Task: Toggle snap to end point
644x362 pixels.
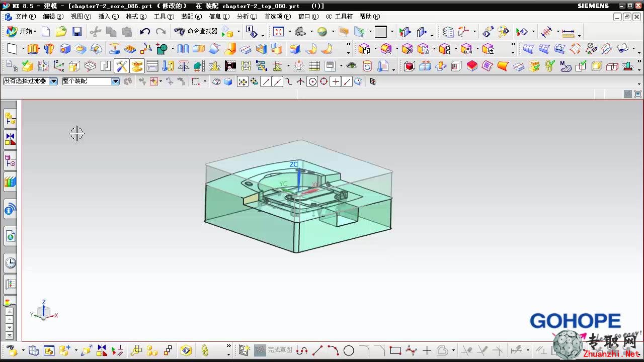Action: (x=266, y=81)
